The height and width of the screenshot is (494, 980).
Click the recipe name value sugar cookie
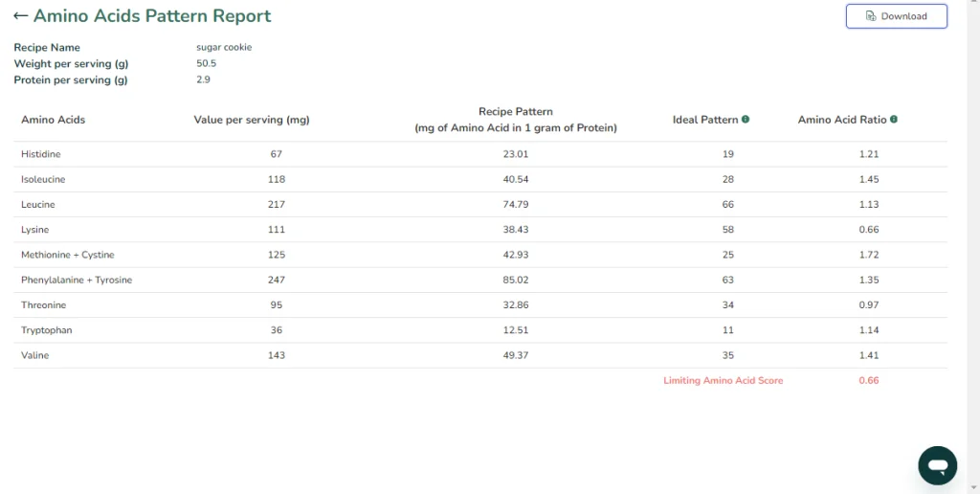[x=224, y=47]
